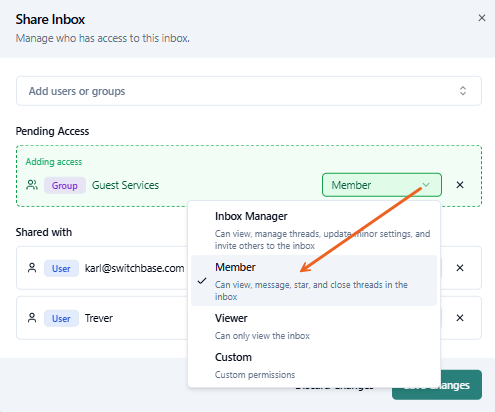Click the User tag on Trever's row
The image size is (495, 412).
coord(61,318)
